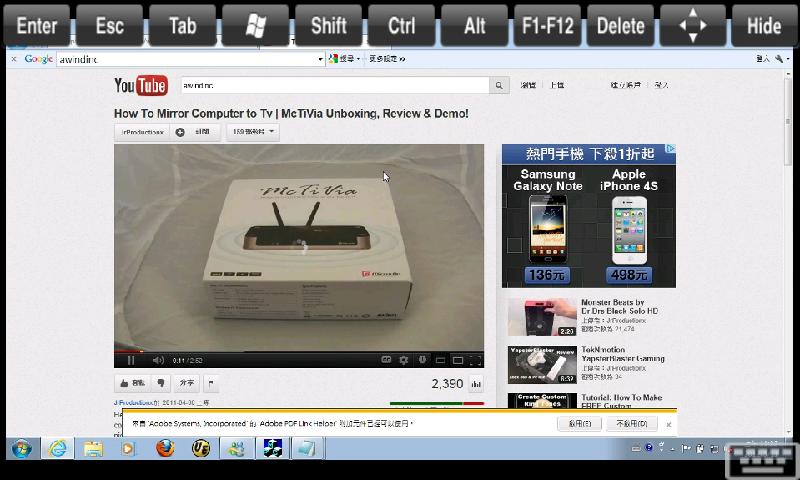
Task: Switch player to small size
Action: [x=440, y=361]
